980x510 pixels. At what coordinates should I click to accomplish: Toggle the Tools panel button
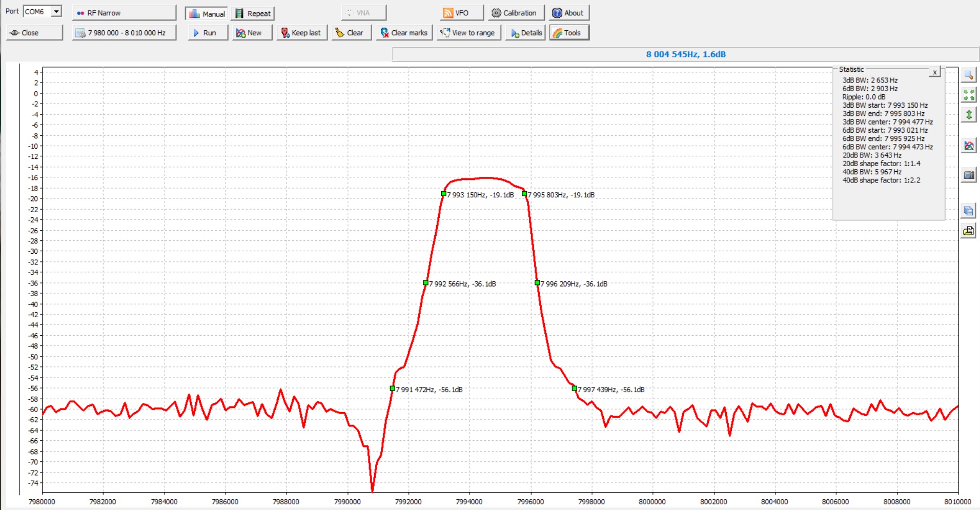click(x=568, y=33)
